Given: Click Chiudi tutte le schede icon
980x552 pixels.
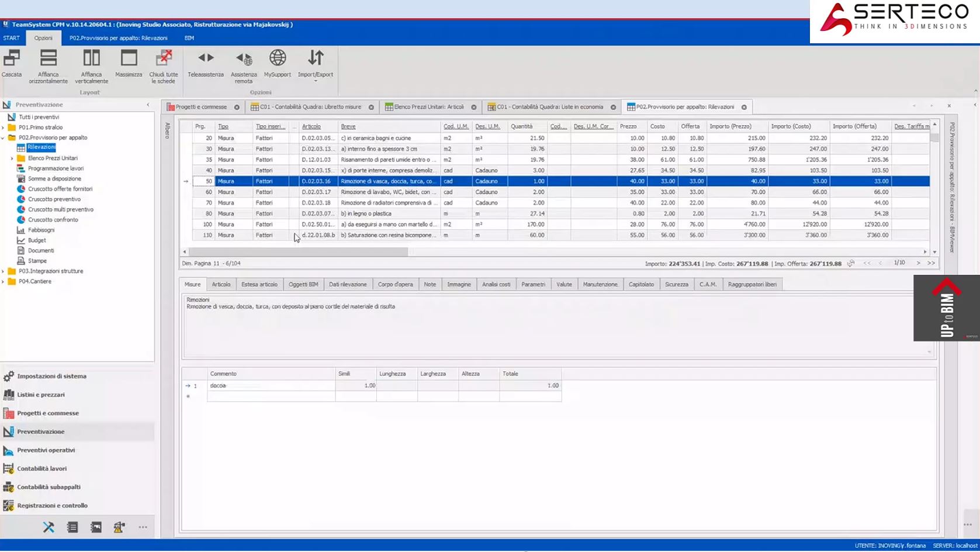Looking at the screenshot, I should click(x=164, y=66).
